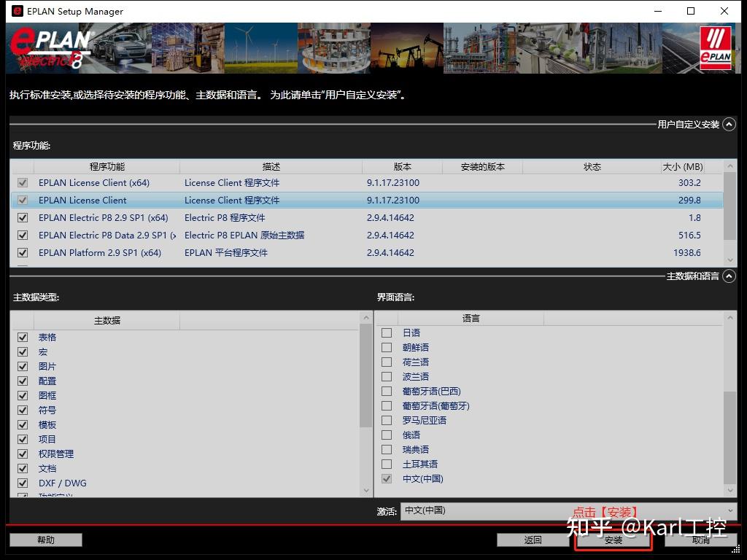Collapse the 用户自定义安装 section
The image size is (747, 560).
729,124
